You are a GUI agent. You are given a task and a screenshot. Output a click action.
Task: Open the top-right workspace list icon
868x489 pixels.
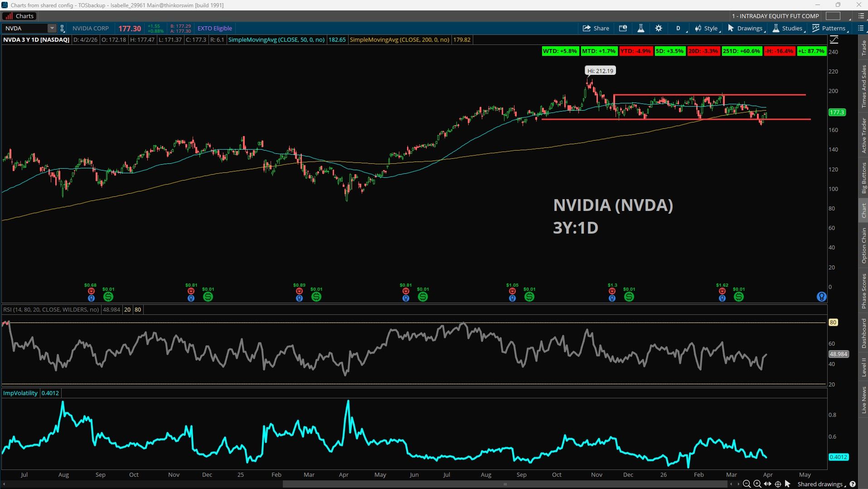tap(861, 16)
